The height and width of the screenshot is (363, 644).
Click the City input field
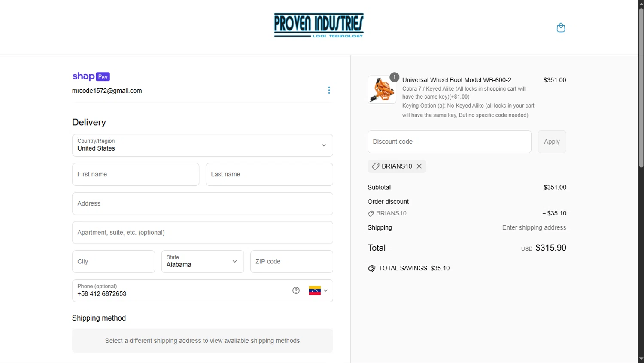tap(113, 261)
